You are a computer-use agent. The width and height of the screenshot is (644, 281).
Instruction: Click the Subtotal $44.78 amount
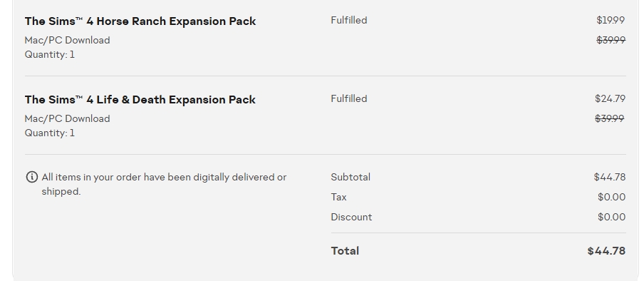click(x=610, y=178)
